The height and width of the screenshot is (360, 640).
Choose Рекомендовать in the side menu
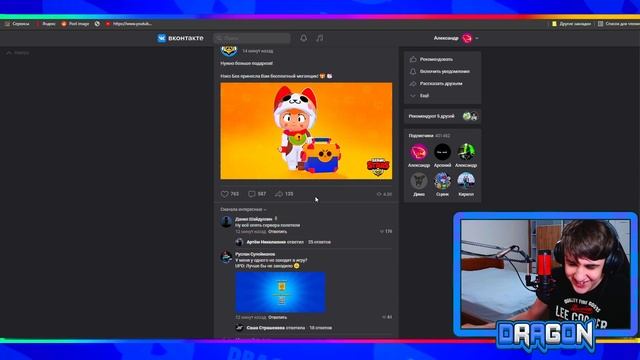[436, 59]
